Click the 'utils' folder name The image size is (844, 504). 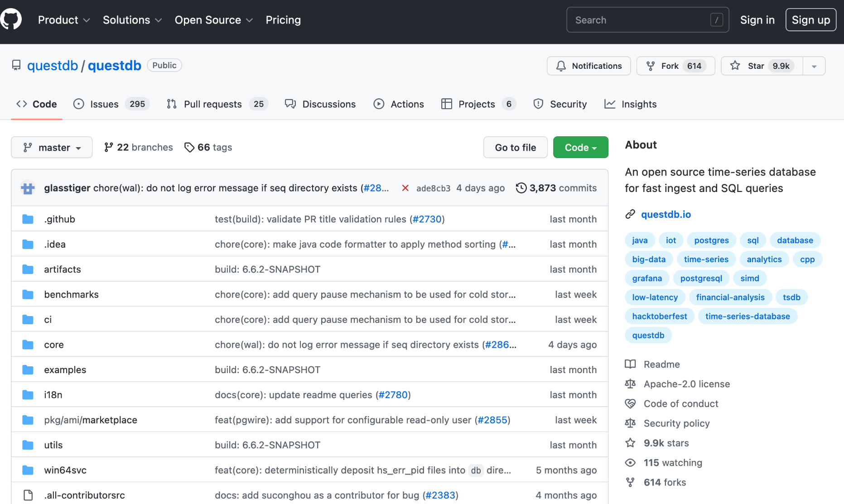[x=53, y=445]
